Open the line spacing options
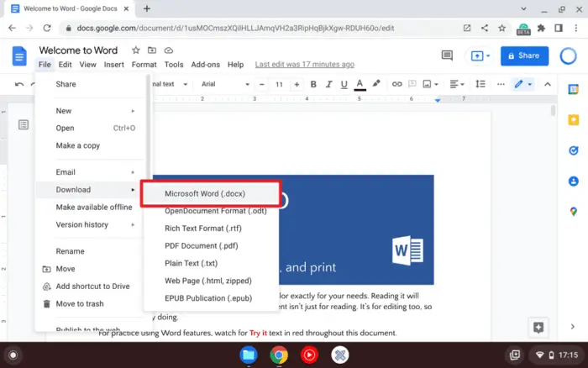588x368 pixels. click(480, 84)
